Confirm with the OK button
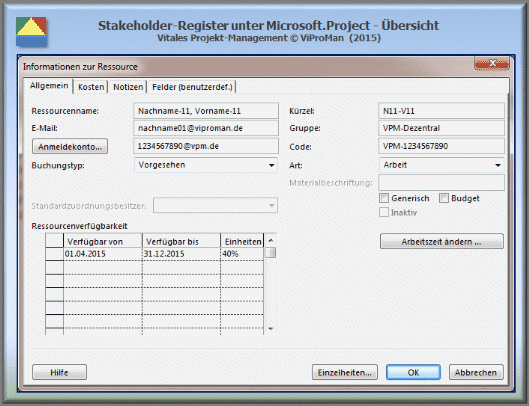This screenshot has width=529, height=406. (x=413, y=372)
